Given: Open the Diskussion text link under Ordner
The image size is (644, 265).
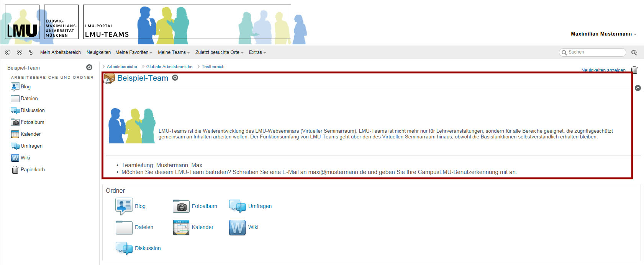Looking at the screenshot, I should coord(148,248).
